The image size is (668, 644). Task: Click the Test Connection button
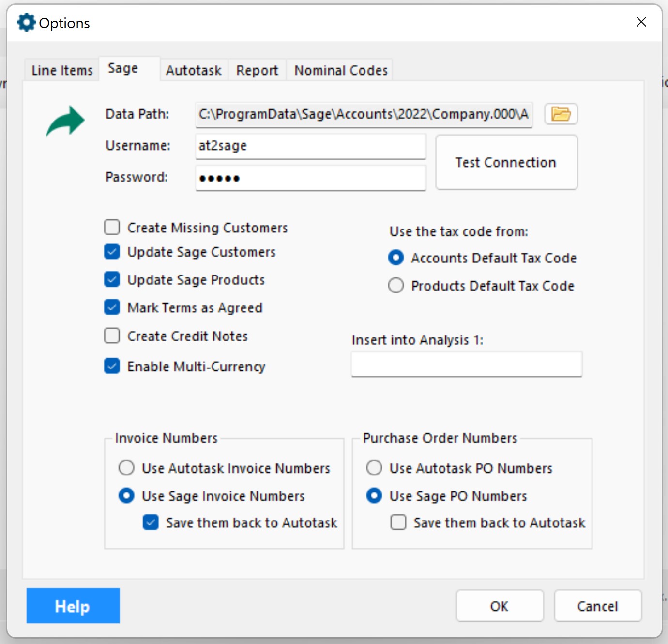pyautogui.click(x=506, y=162)
